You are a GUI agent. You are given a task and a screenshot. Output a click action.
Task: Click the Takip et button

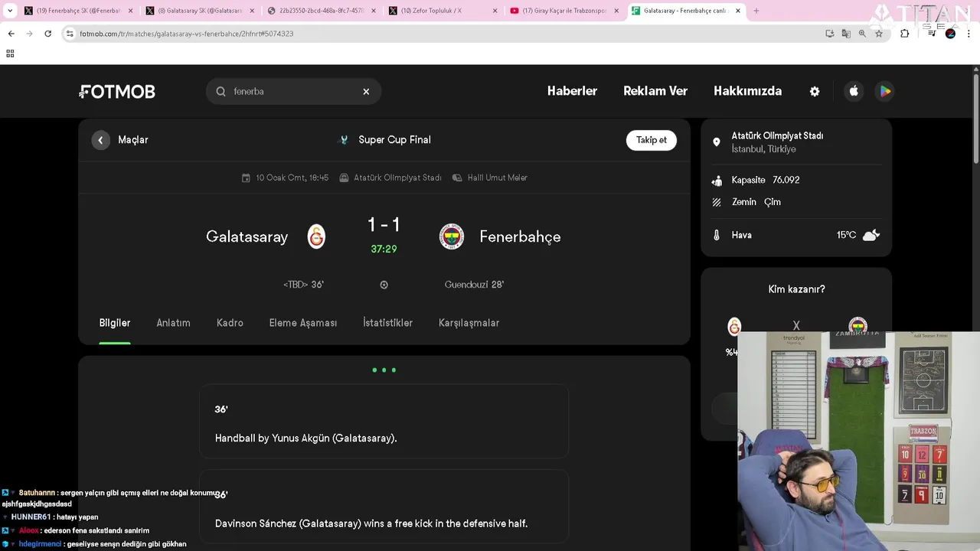pos(652,140)
